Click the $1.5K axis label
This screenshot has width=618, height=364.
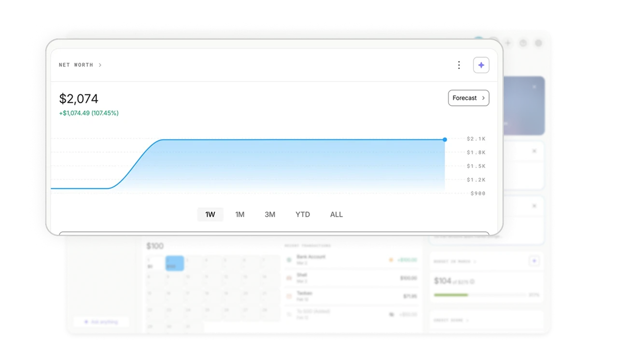coord(476,166)
